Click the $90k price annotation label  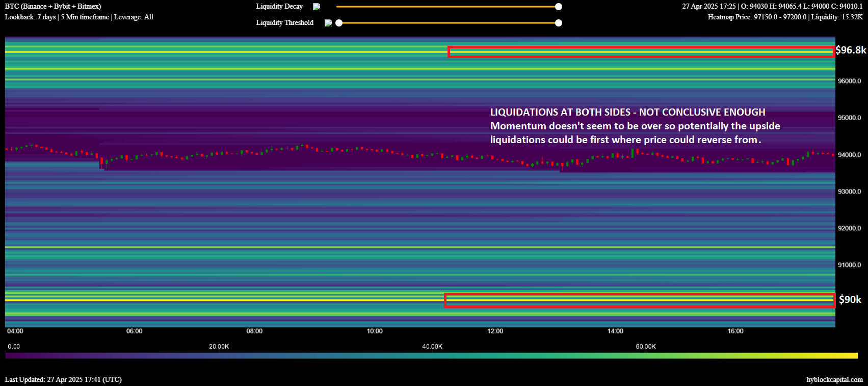pos(850,299)
